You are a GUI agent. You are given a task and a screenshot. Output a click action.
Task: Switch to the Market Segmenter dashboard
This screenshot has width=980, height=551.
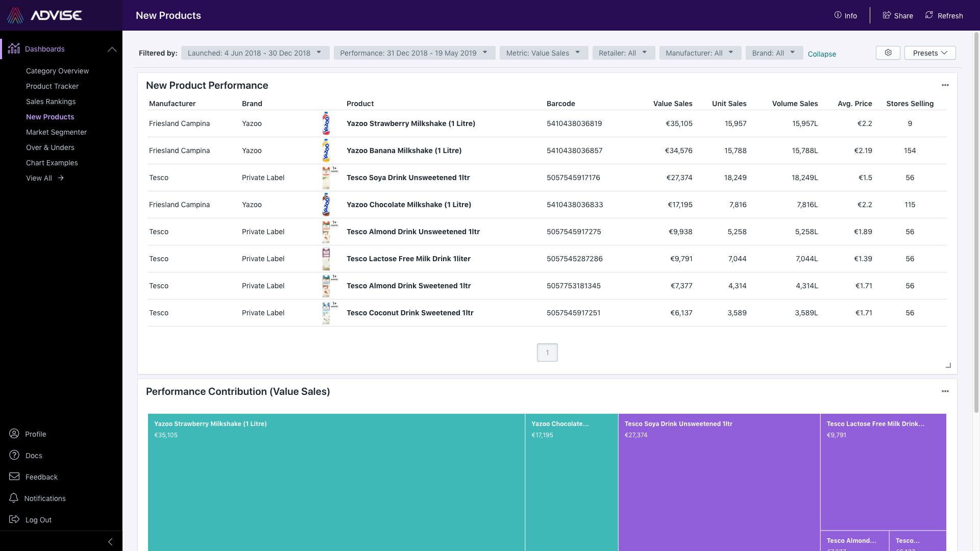click(56, 132)
